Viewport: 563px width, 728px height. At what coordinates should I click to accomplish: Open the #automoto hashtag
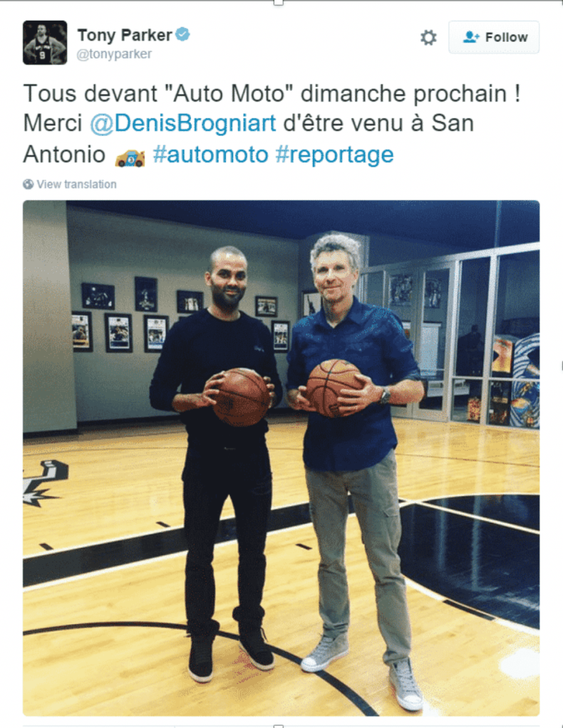click(x=210, y=155)
